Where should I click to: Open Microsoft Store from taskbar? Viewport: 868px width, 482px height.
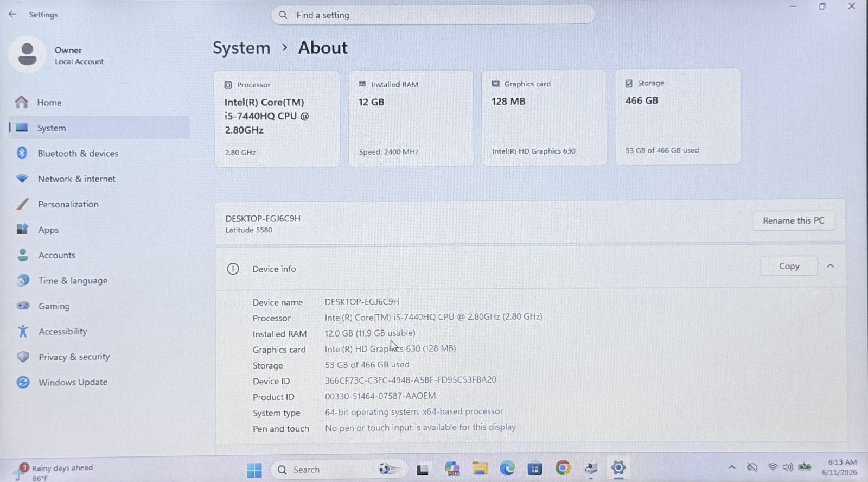click(x=535, y=468)
